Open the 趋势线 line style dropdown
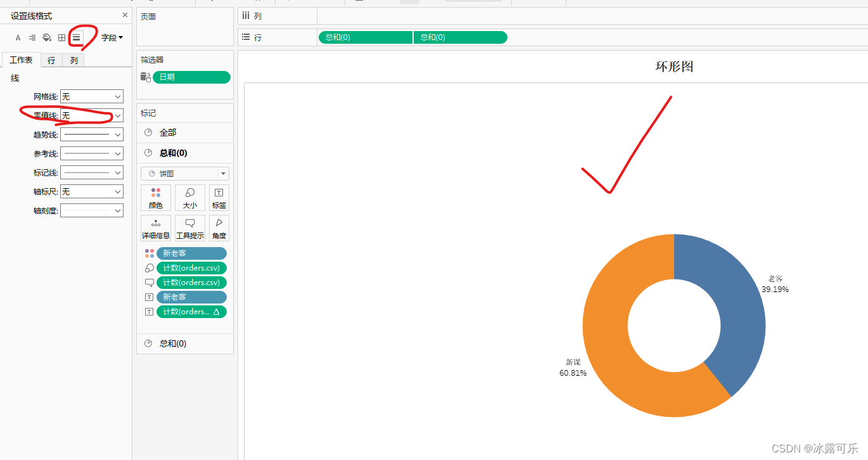868x460 pixels. coord(92,134)
